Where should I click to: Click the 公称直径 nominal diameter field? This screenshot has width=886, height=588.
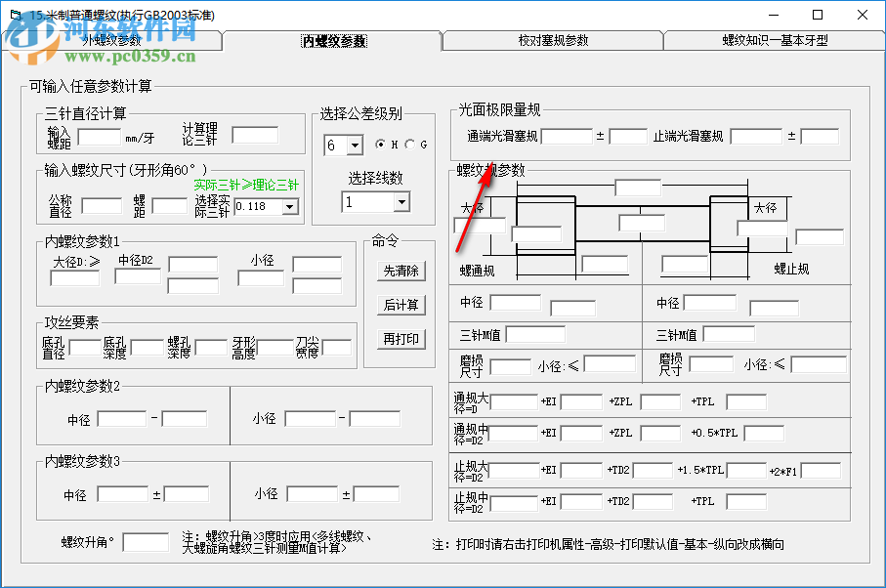click(x=103, y=206)
